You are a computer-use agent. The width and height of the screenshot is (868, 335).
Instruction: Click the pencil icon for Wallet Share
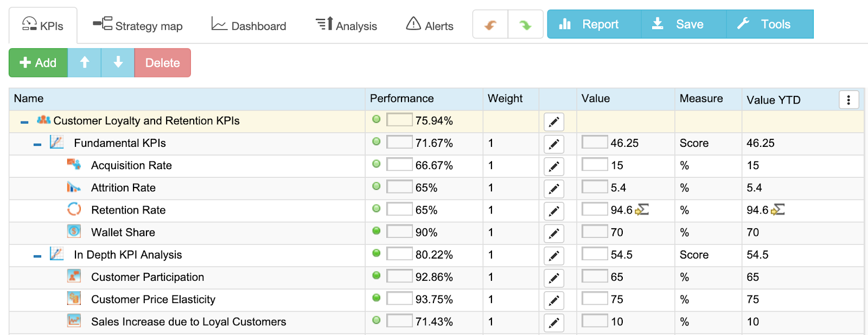pyautogui.click(x=554, y=234)
